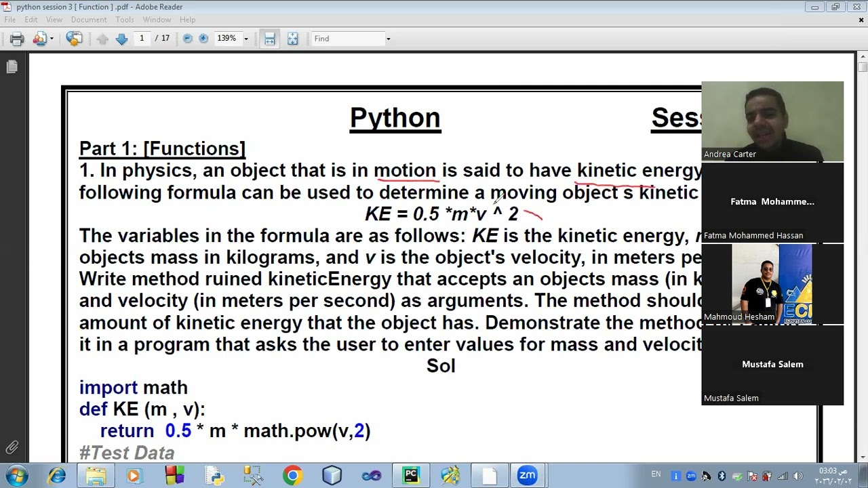The image size is (868, 488).
Task: Open the Help menu
Action: (188, 20)
